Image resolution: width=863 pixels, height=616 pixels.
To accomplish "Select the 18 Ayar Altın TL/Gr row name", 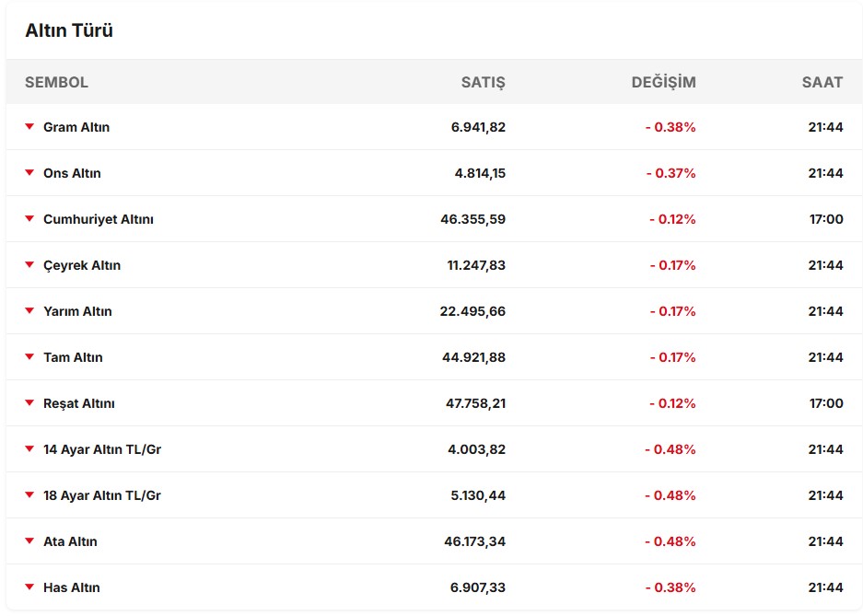I will [x=102, y=495].
